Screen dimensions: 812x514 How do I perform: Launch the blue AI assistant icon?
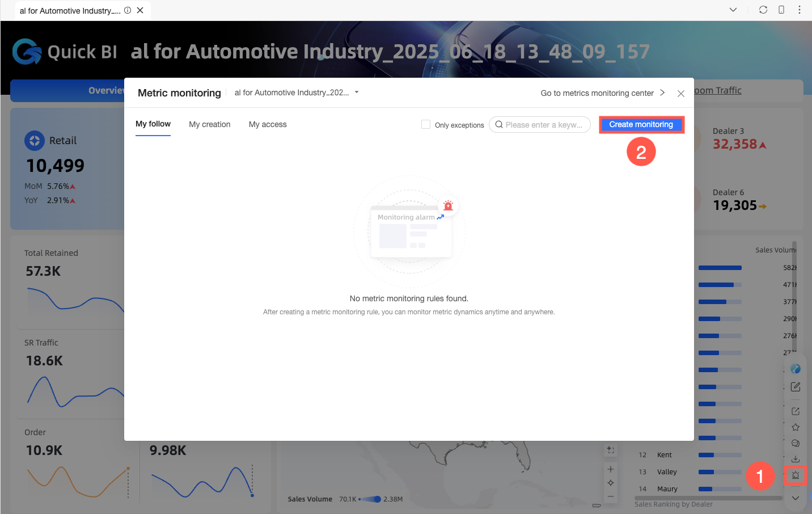point(796,369)
